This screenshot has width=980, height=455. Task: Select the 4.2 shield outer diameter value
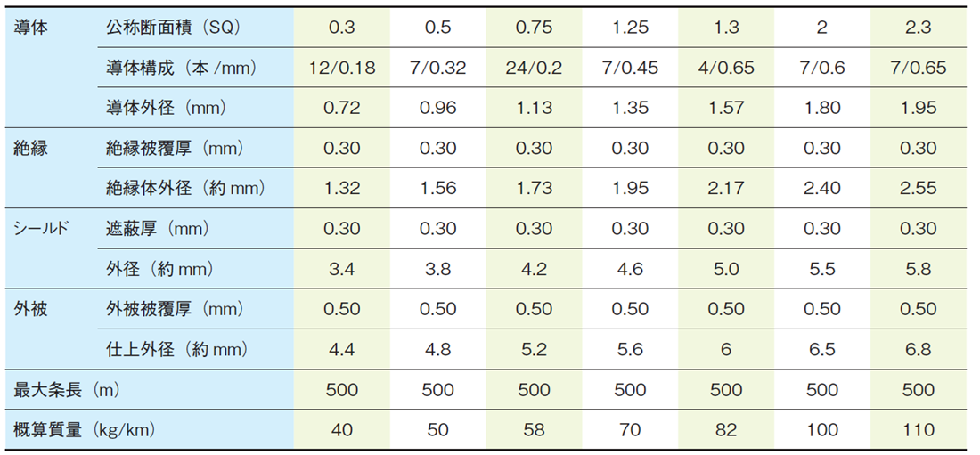click(x=534, y=269)
